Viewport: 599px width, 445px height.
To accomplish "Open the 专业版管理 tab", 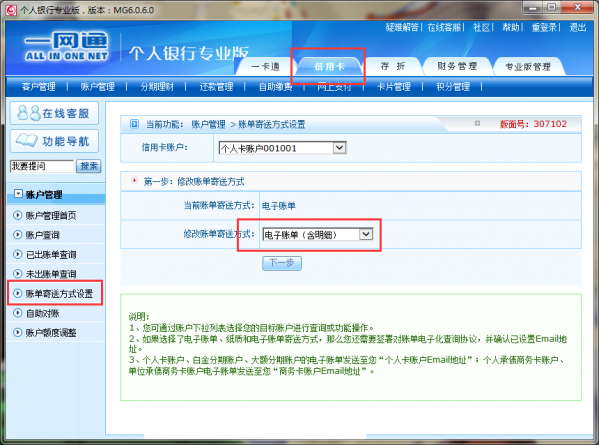I will (x=528, y=66).
